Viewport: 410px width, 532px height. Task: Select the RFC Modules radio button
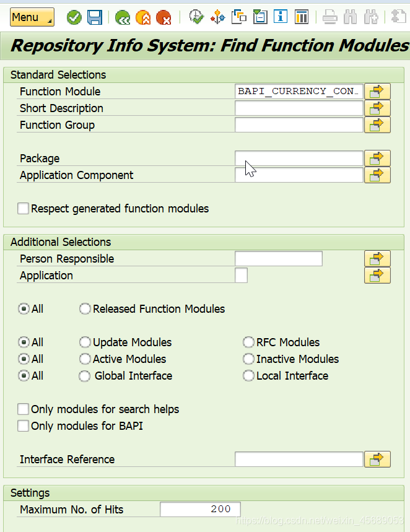tap(248, 342)
